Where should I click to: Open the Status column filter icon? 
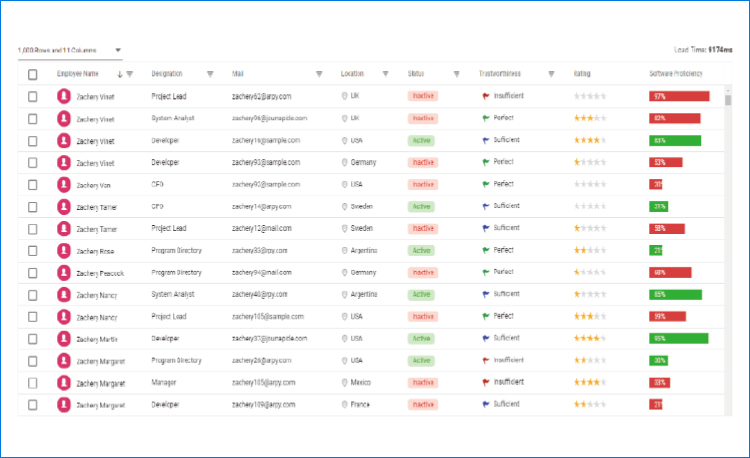point(456,74)
